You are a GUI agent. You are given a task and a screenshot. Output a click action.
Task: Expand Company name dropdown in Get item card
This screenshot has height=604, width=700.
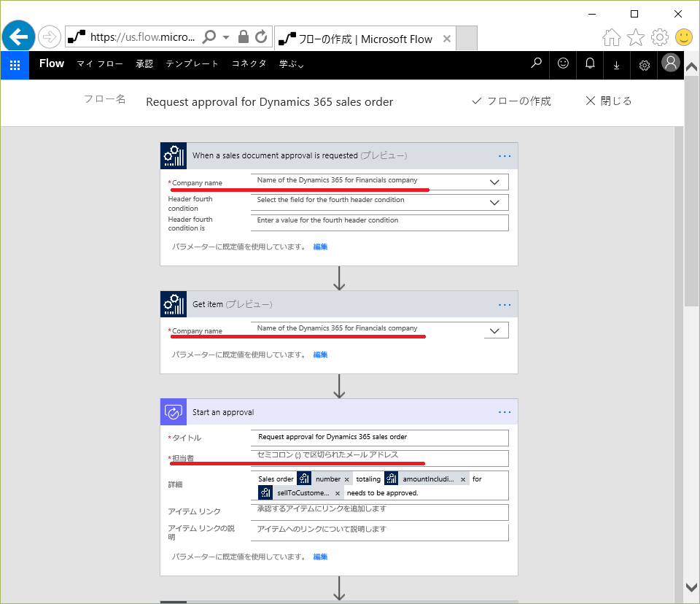point(494,331)
